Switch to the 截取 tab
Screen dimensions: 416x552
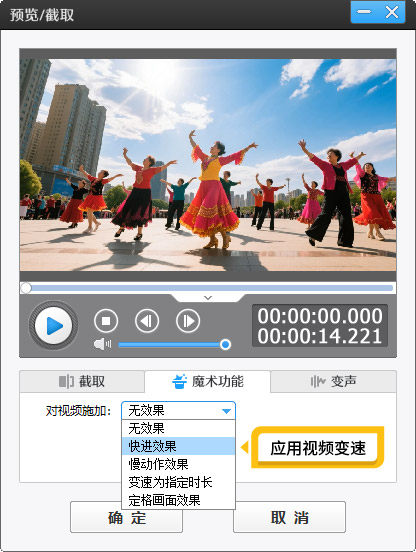click(x=82, y=381)
